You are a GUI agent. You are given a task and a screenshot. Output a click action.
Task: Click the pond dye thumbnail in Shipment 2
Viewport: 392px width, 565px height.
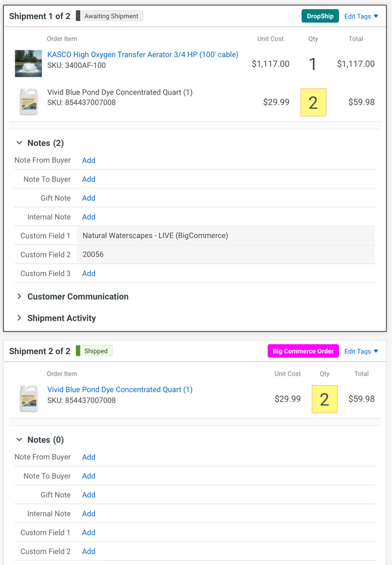point(28,399)
